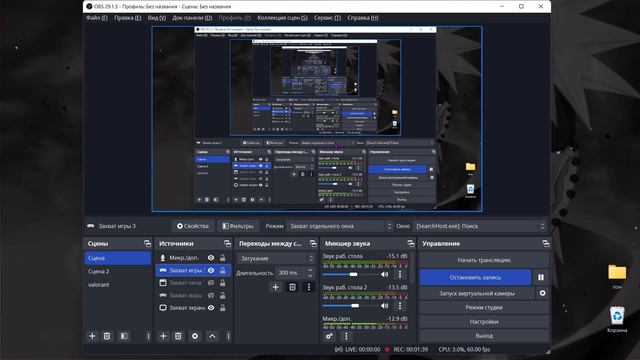Open the Коллекция сцен menu

tap(282, 18)
